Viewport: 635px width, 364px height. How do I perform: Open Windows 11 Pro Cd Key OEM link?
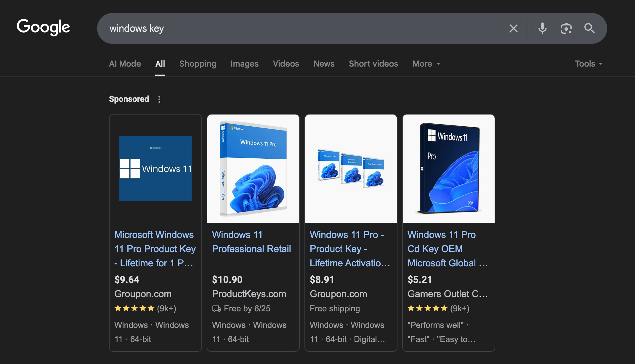448,249
